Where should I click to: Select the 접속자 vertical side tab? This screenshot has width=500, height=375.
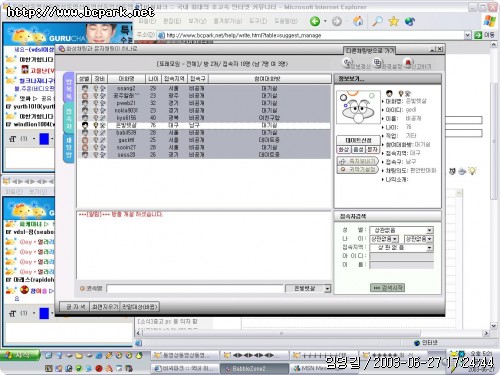(68, 118)
